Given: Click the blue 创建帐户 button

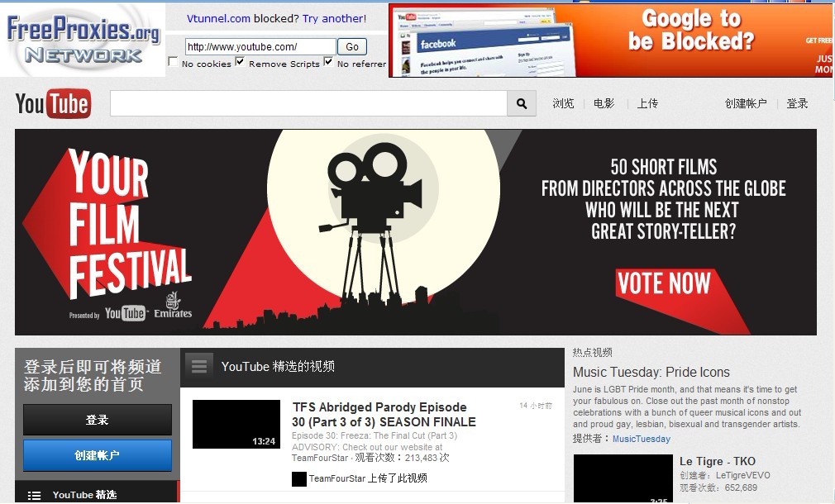Looking at the screenshot, I should point(98,455).
